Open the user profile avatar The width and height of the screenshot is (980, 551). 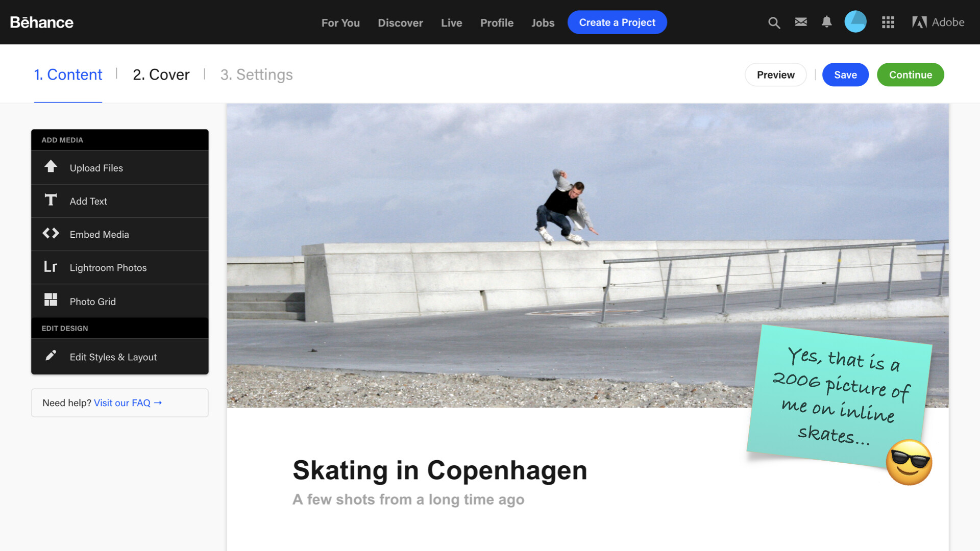855,22
